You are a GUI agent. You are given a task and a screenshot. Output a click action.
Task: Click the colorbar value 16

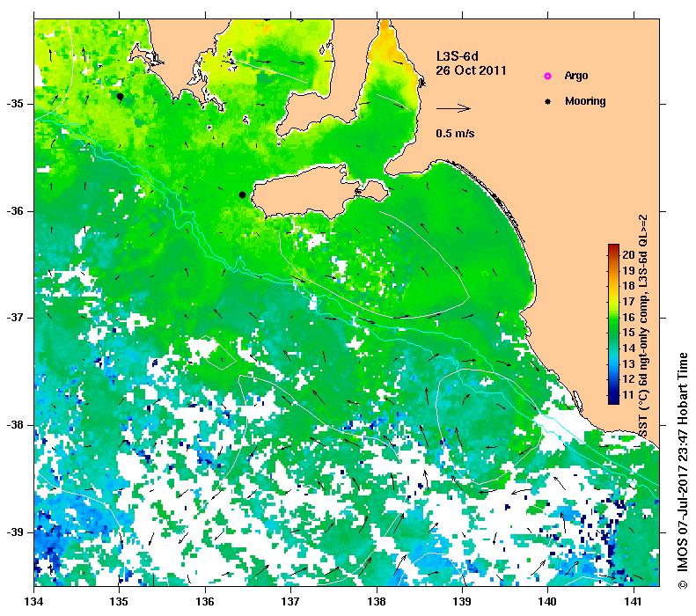(628, 317)
